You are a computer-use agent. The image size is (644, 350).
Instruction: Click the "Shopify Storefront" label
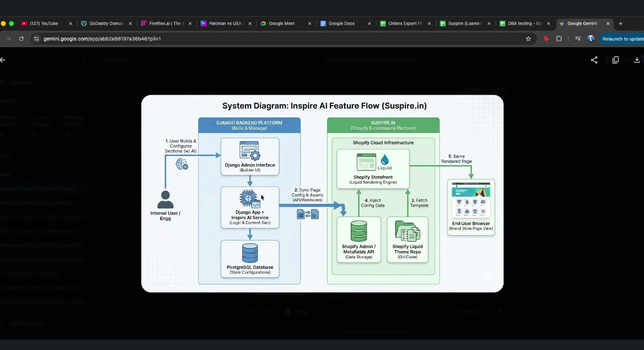(373, 177)
